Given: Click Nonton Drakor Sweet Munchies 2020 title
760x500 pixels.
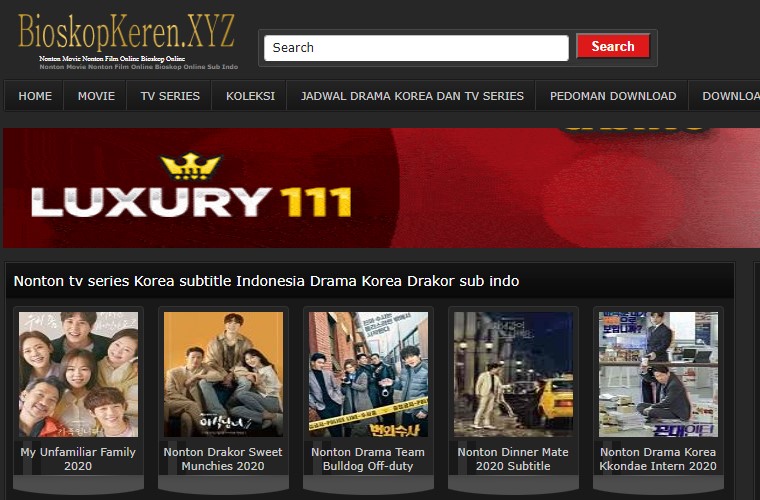Looking at the screenshot, I should click(x=223, y=459).
